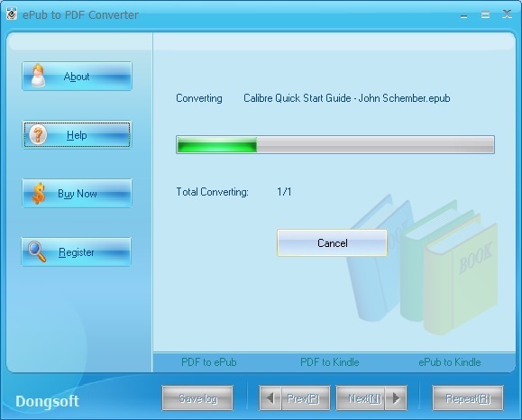Advance with the Next(N) button
Viewport: 522px width, 420px height.
(361, 398)
